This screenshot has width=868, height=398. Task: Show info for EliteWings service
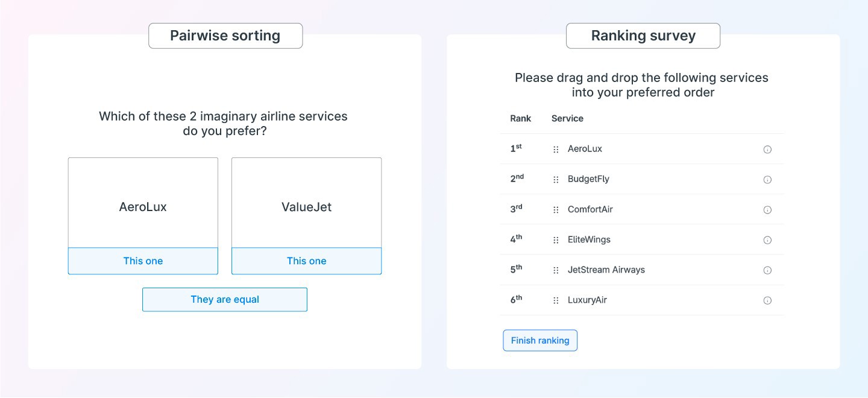click(x=767, y=240)
